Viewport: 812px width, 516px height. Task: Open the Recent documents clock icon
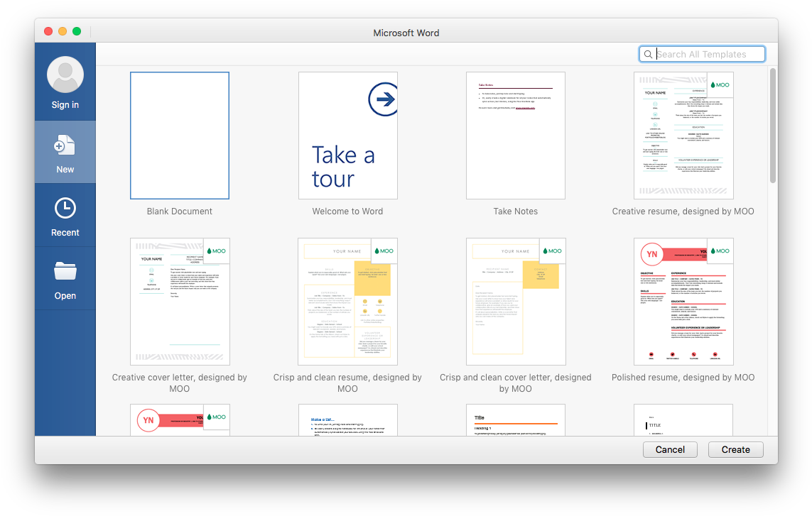click(x=65, y=209)
